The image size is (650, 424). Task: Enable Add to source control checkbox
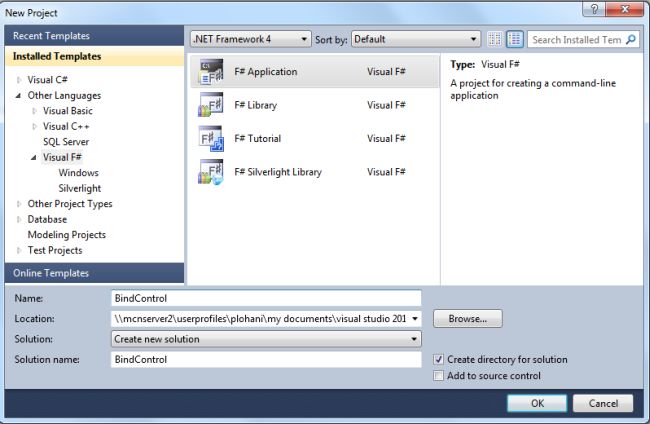click(438, 376)
